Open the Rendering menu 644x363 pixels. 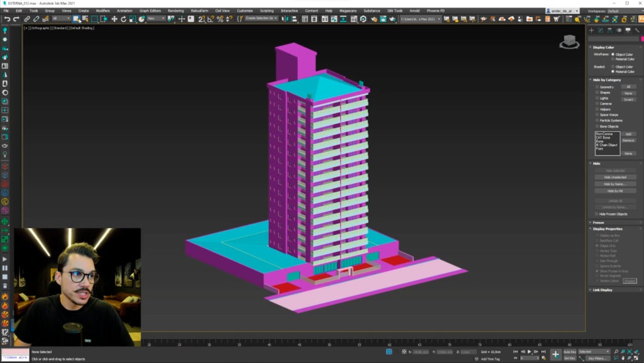(176, 11)
